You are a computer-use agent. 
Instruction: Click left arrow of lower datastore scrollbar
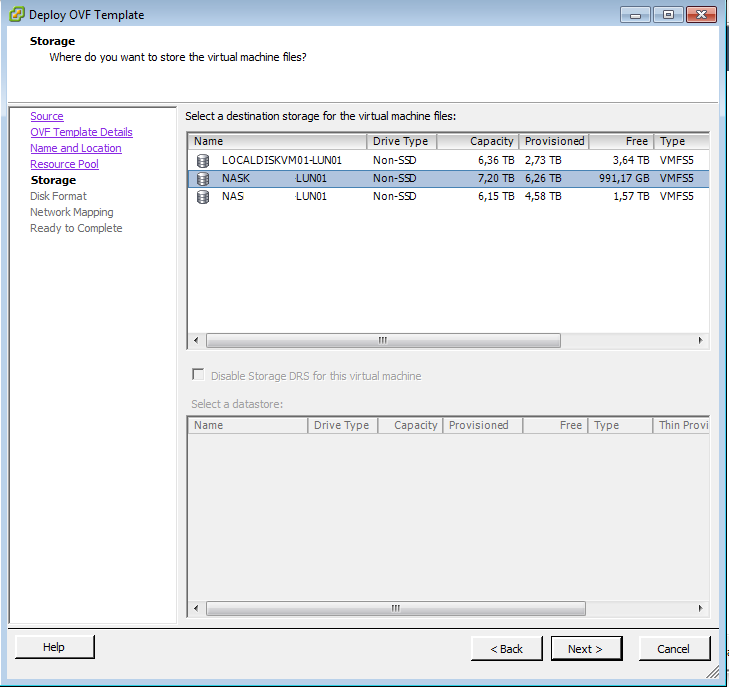196,608
